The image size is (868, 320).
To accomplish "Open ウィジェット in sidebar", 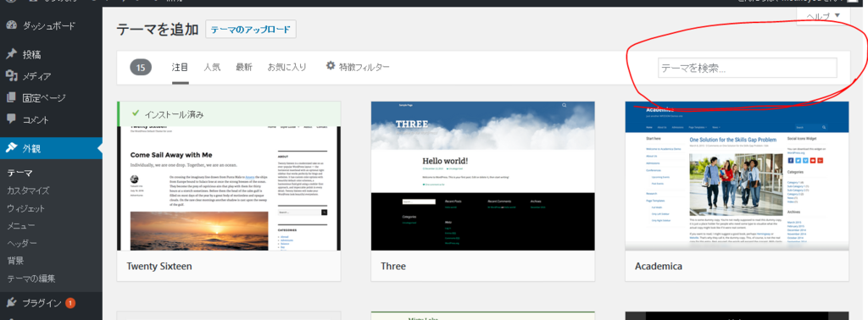I will 25,207.
